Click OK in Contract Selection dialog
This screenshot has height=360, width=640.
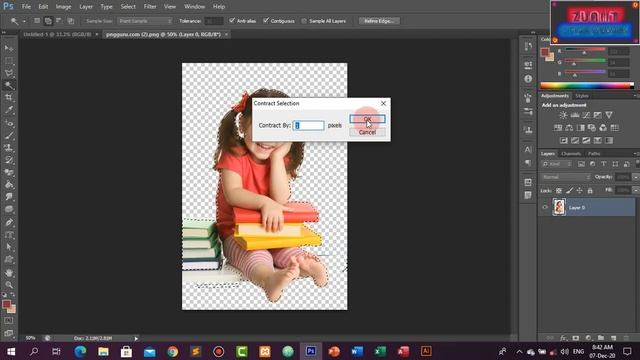pyautogui.click(x=367, y=119)
